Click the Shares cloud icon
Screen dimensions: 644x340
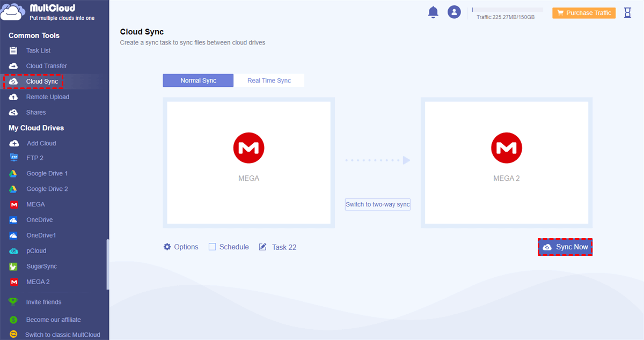[13, 113]
